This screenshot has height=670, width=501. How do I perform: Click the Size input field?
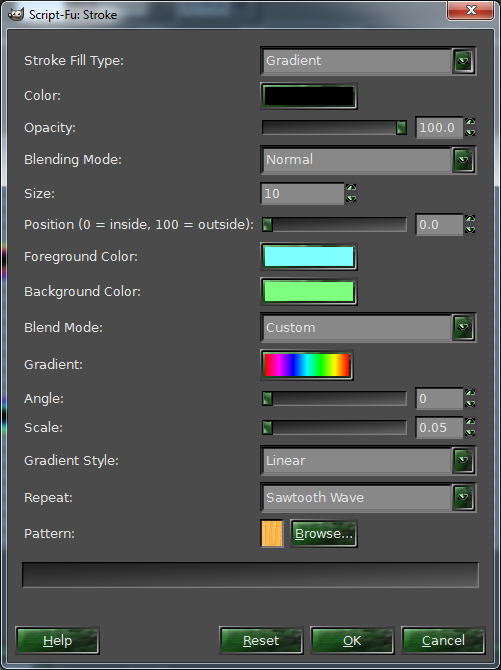tap(302, 194)
